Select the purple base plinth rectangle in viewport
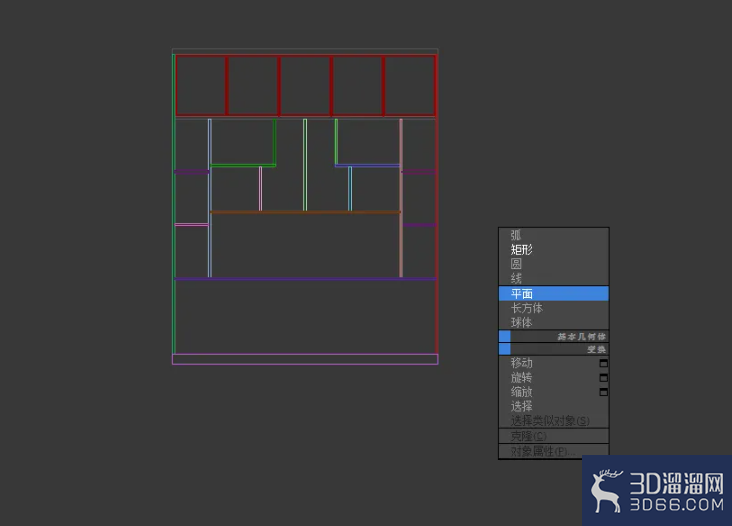This screenshot has width=732, height=526. click(x=305, y=359)
